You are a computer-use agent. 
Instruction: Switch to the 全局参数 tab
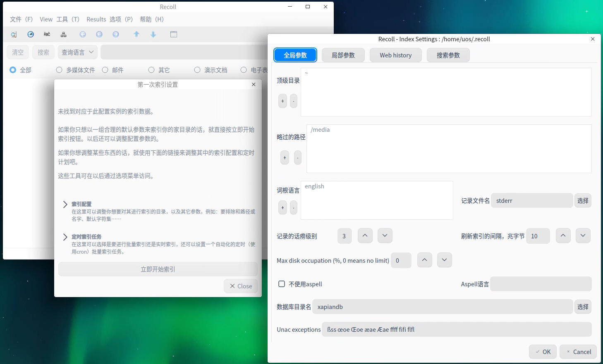pyautogui.click(x=295, y=55)
